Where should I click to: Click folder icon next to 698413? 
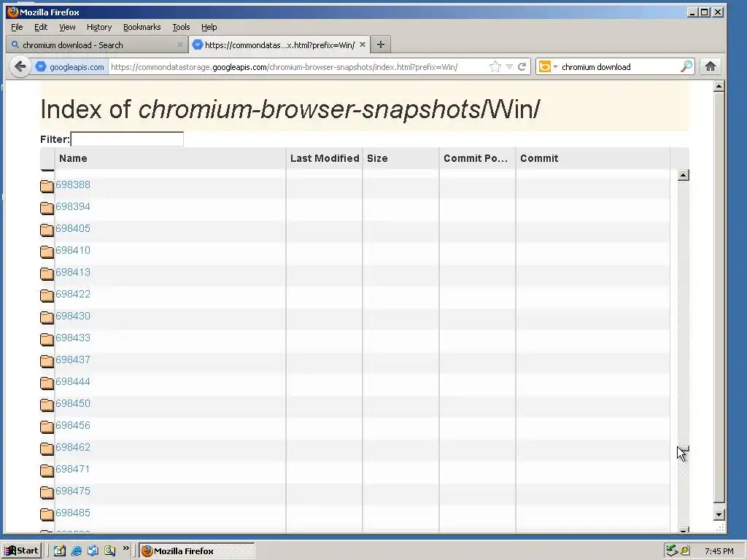pos(47,273)
